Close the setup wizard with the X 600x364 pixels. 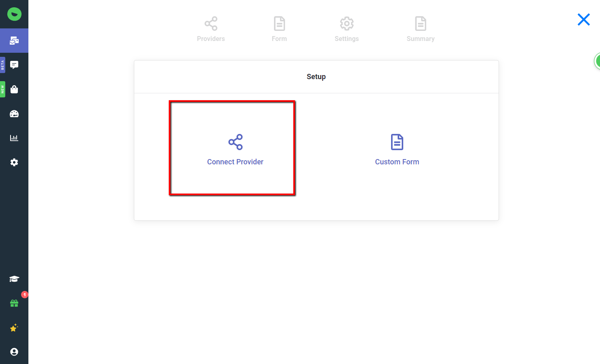click(583, 19)
